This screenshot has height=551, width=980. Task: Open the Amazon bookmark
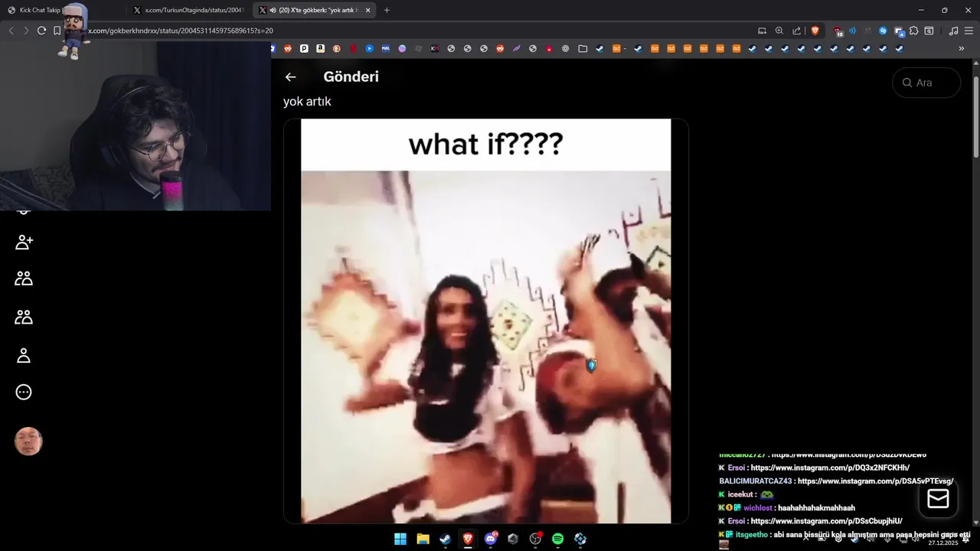[x=320, y=48]
